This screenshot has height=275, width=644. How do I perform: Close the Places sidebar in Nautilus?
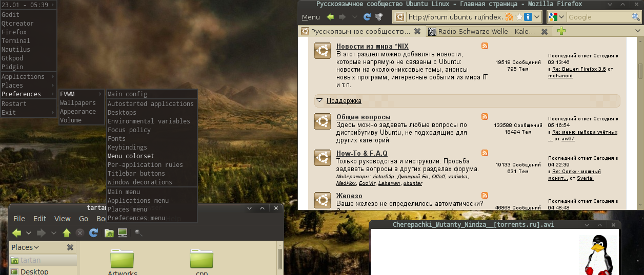[70, 247]
